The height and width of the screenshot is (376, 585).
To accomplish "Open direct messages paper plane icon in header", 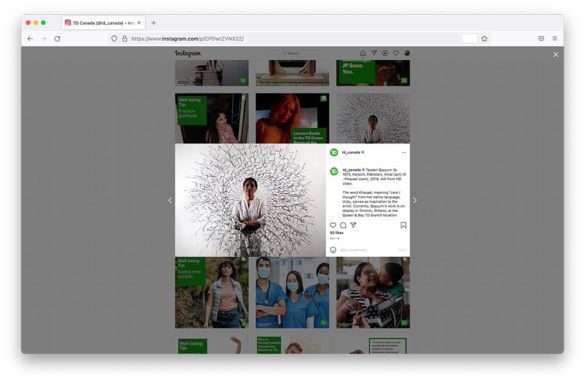I will tap(374, 53).
